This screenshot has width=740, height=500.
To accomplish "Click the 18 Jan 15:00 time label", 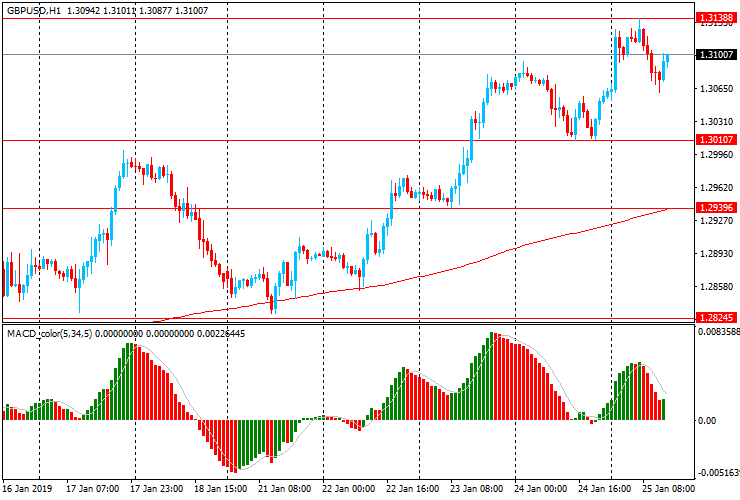I will [x=220, y=488].
